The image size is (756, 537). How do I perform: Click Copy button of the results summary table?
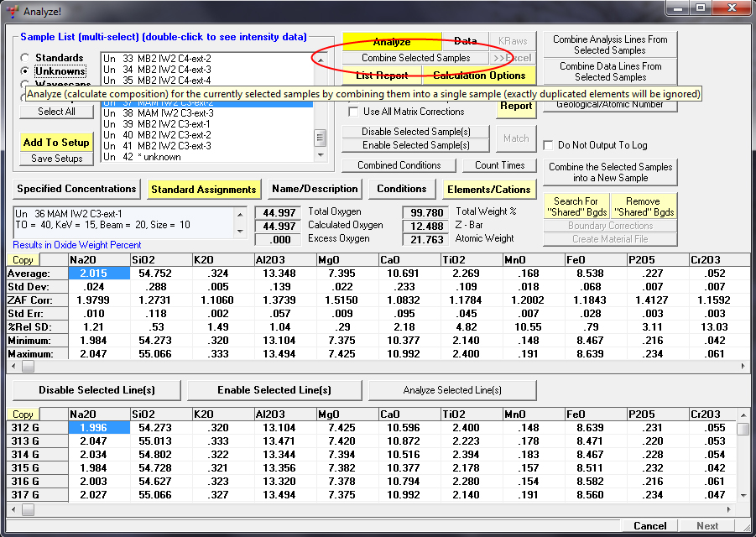[23, 260]
